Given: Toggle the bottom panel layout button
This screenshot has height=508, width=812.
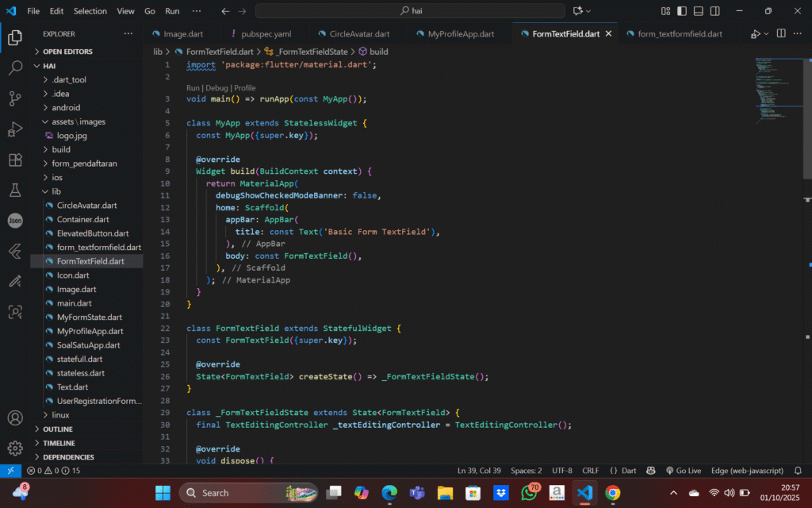Looking at the screenshot, I should tap(698, 11).
